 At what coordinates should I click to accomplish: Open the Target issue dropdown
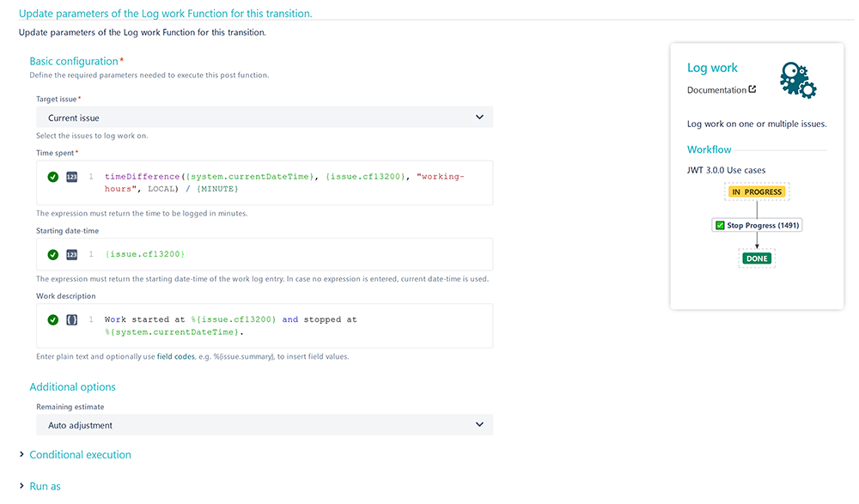(265, 118)
